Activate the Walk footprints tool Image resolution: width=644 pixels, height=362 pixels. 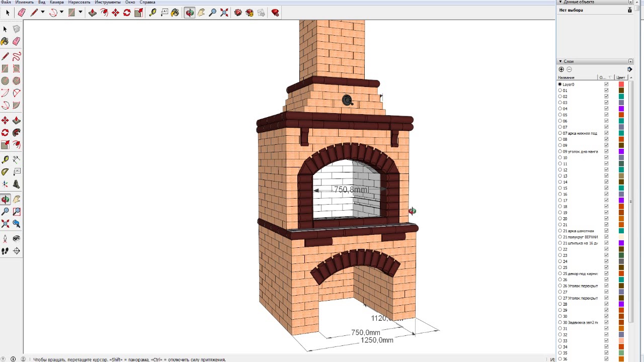click(5, 251)
